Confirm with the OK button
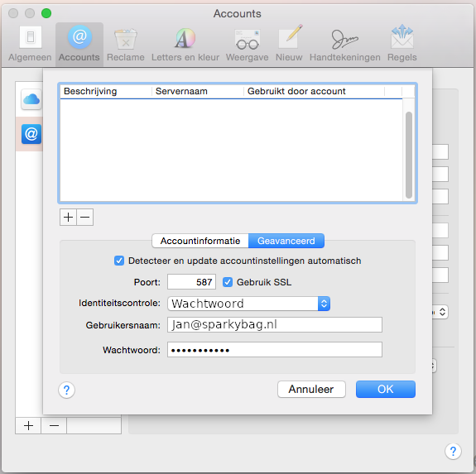This screenshot has width=476, height=474. 386,389
